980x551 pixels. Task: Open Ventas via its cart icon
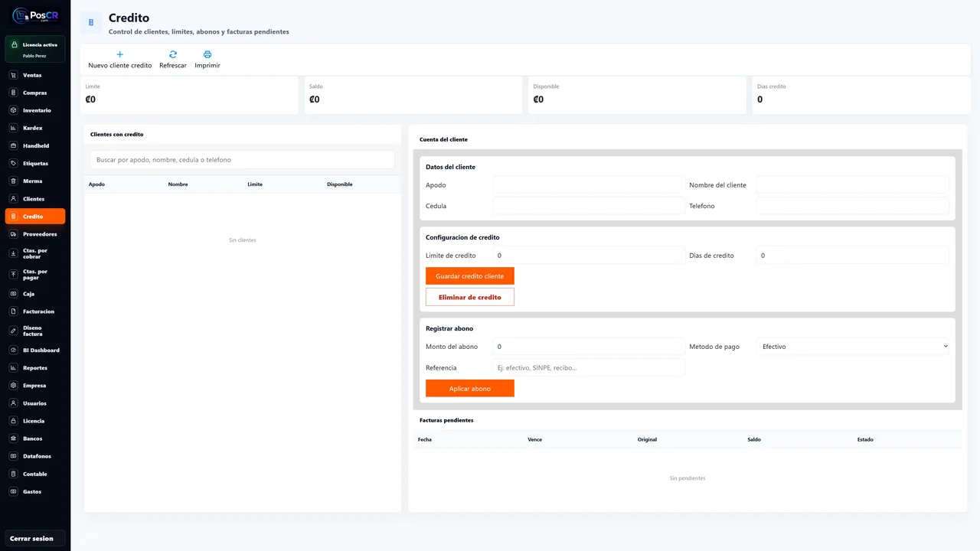click(x=14, y=75)
